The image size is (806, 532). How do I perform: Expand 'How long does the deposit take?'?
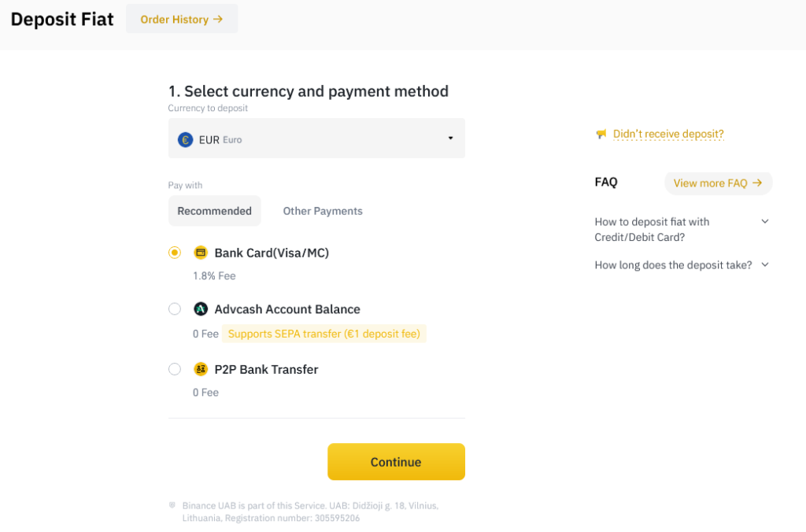764,265
